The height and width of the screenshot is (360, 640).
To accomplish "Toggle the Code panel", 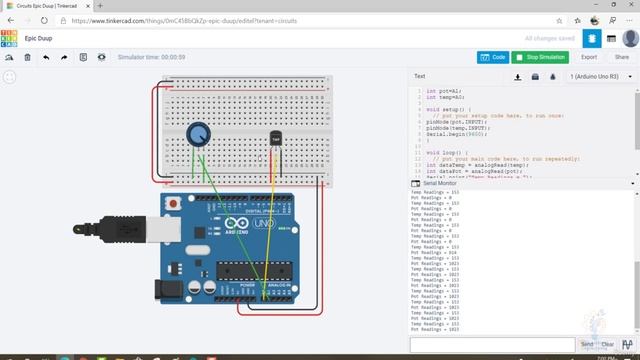I will point(493,58).
